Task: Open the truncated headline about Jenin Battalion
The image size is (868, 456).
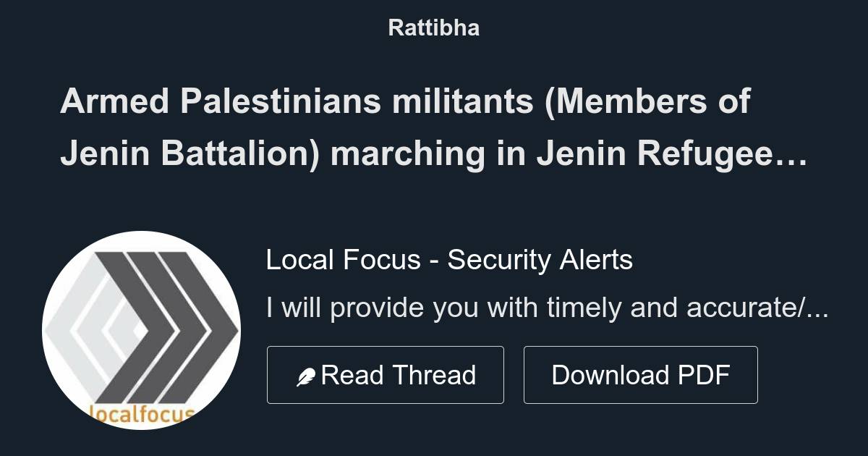Action: pyautogui.click(x=434, y=128)
